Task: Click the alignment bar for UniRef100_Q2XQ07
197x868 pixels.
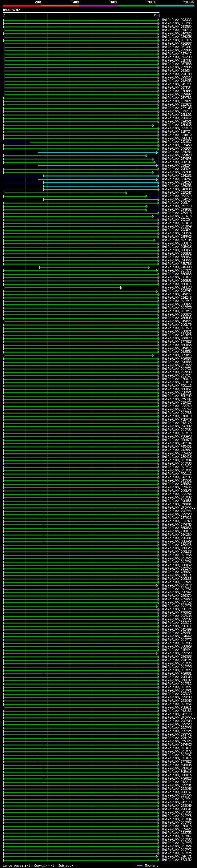Action: click(94, 142)
